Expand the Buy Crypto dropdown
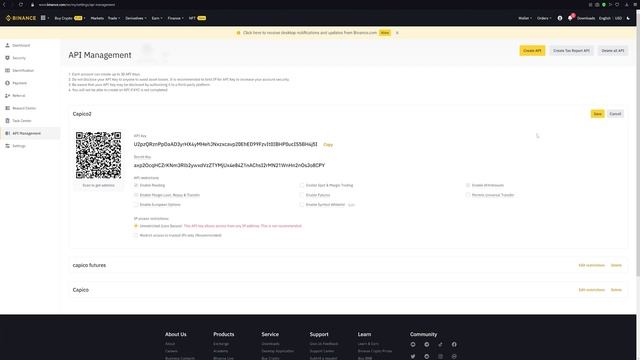This screenshot has width=640, height=360. (x=70, y=18)
